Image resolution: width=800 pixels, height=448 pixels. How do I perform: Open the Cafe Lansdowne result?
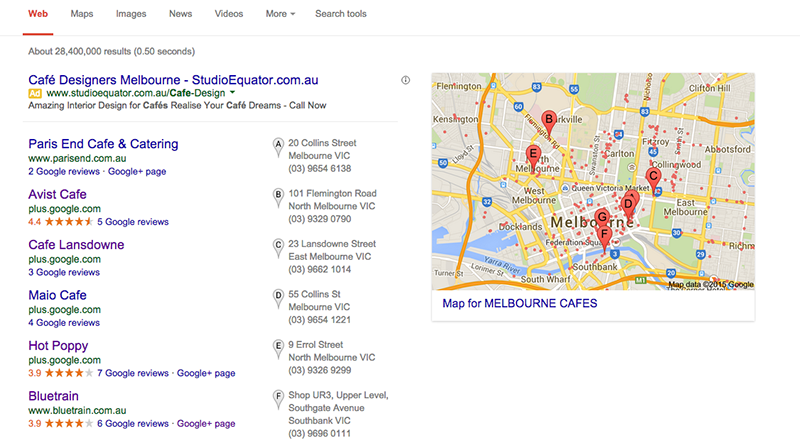coord(76,245)
